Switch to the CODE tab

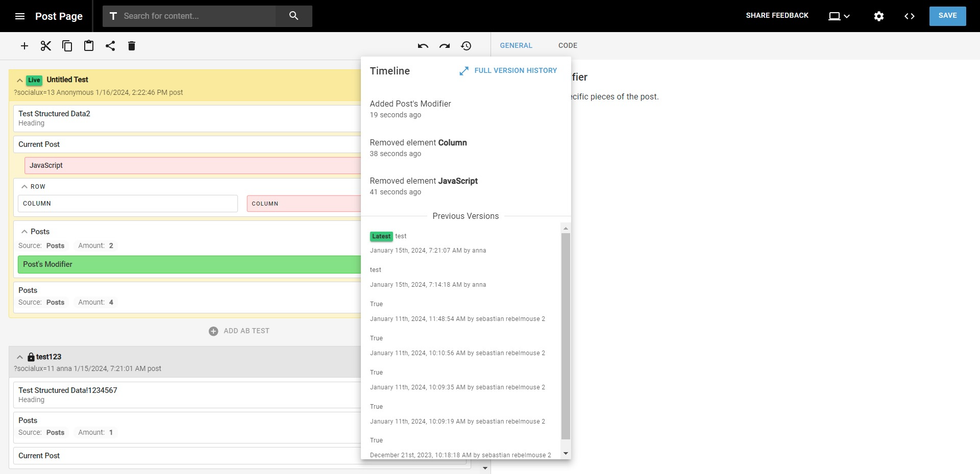[x=567, y=46]
